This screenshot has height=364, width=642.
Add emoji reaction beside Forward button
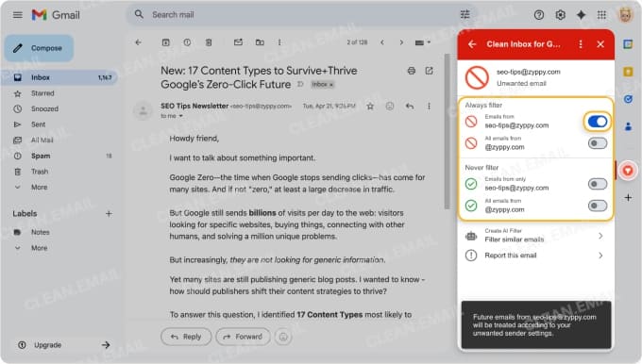(x=283, y=337)
